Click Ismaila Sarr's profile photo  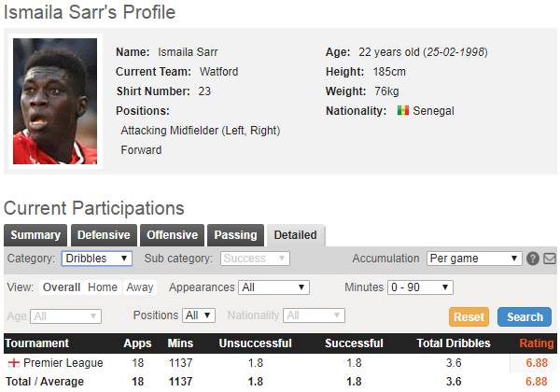tap(54, 104)
